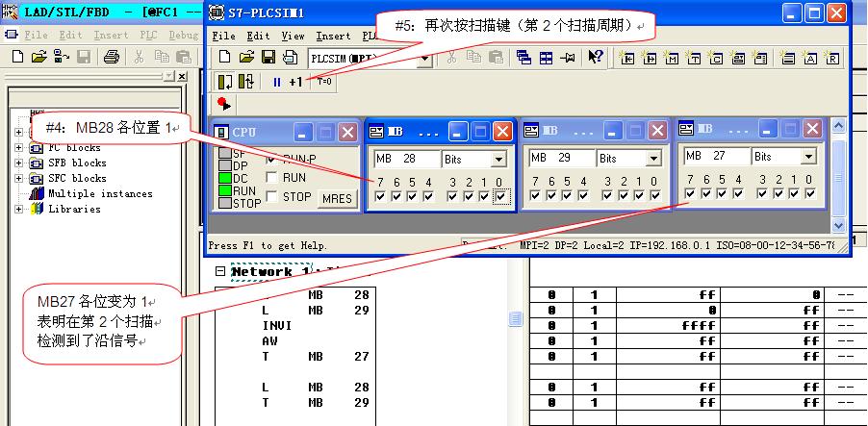This screenshot has width=868, height=426.
Task: Select Single Scan mode icon
Action: [225, 82]
